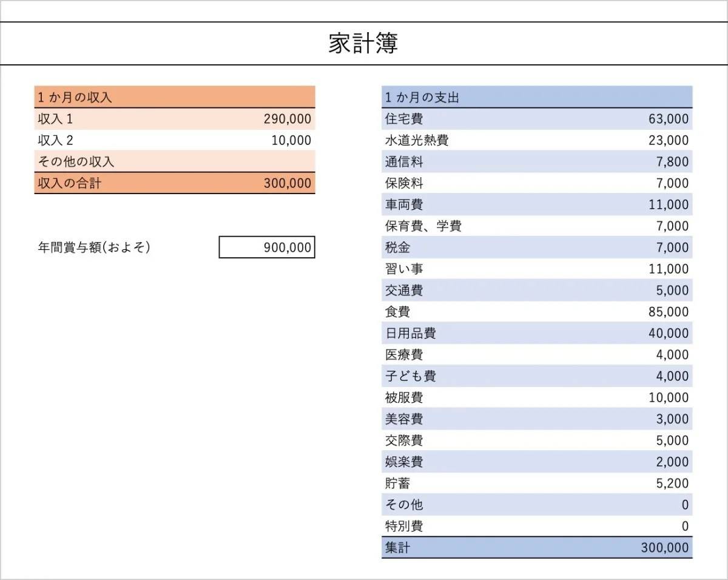Viewport: 728px width, 580px height.
Task: Click the 23,000 utilities value
Action: tap(669, 140)
